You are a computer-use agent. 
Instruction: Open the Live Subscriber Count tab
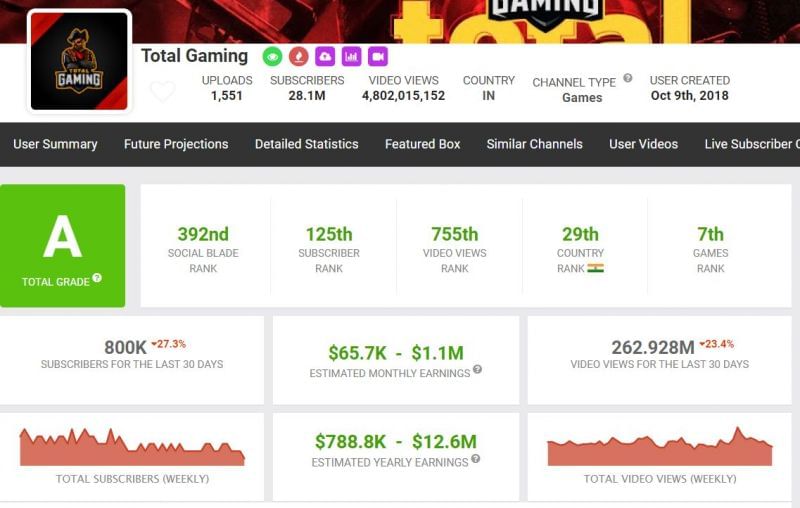tap(752, 144)
